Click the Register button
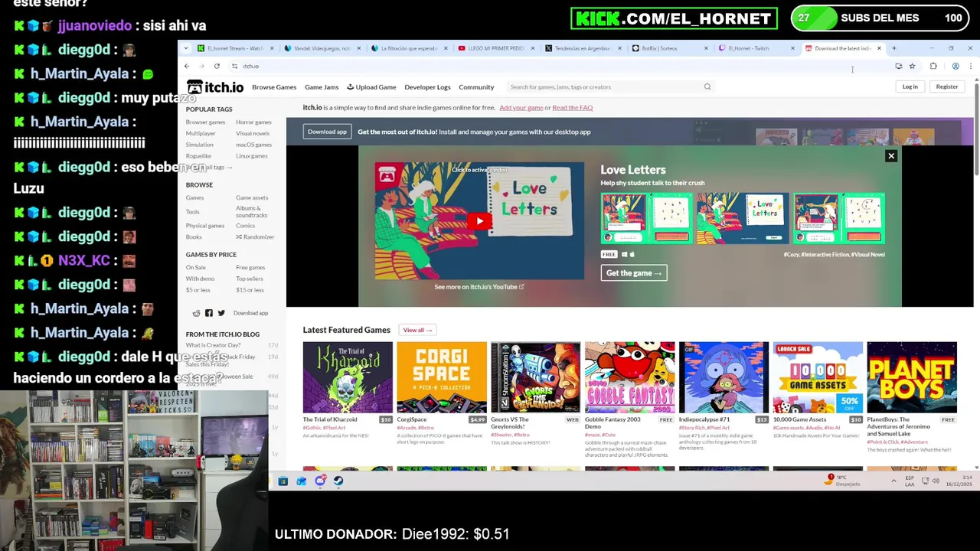This screenshot has width=980, height=551. [947, 86]
